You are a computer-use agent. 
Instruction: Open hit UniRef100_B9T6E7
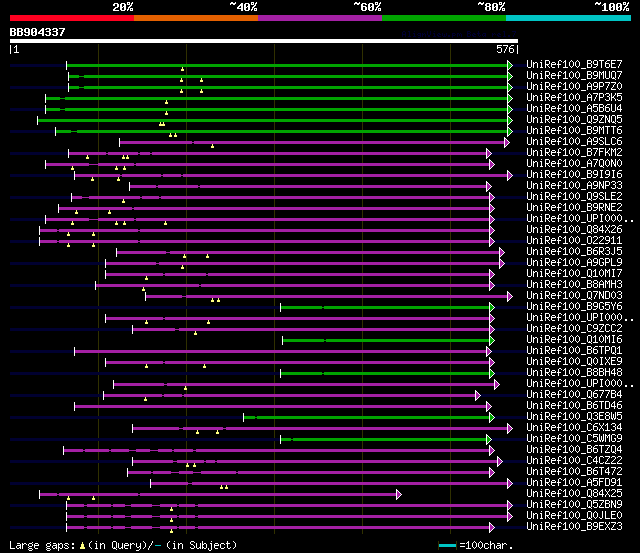574,64
